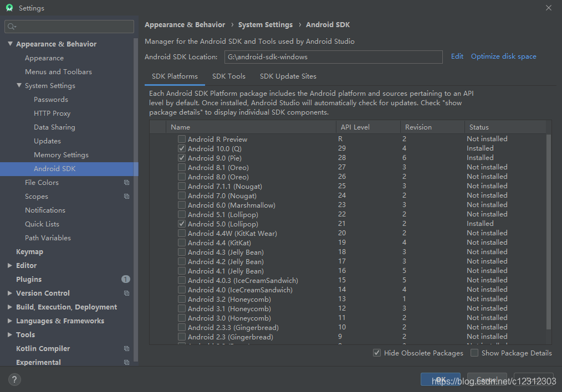The height and width of the screenshot is (392, 562).
Task: Select HTTP Proxy settings page
Action: point(52,114)
